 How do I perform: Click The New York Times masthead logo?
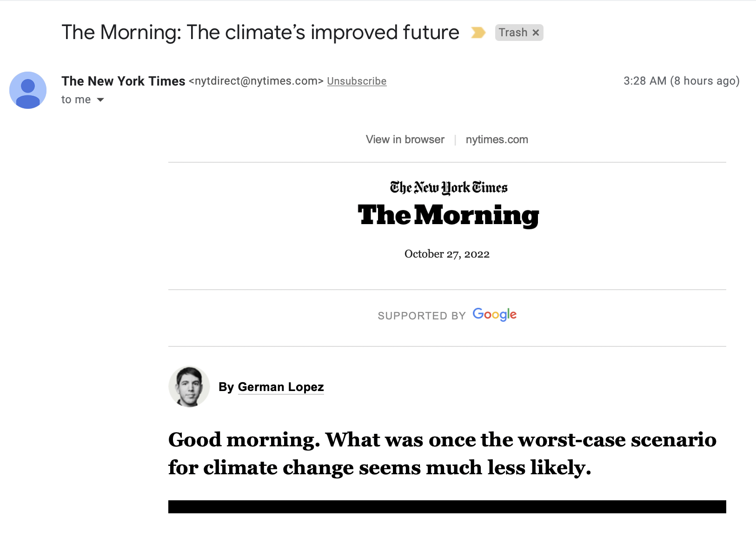point(448,187)
